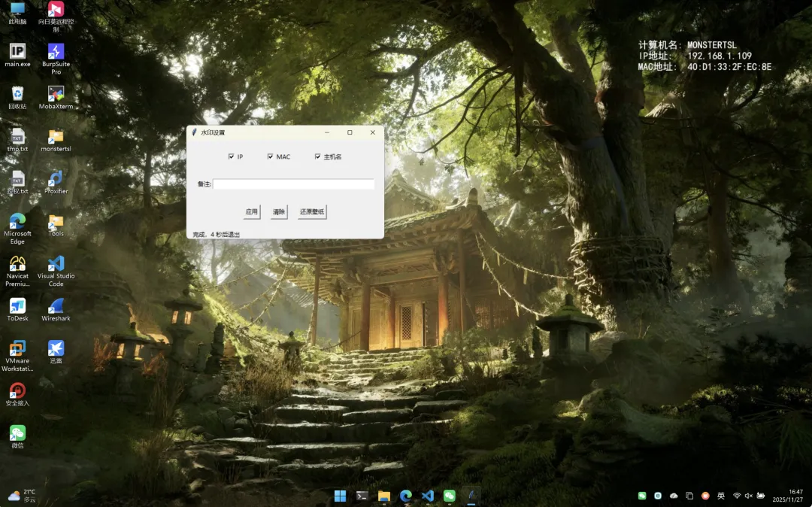Viewport: 812px width, 507px height.
Task: Minimize the 水印设置 window
Action: pyautogui.click(x=327, y=132)
